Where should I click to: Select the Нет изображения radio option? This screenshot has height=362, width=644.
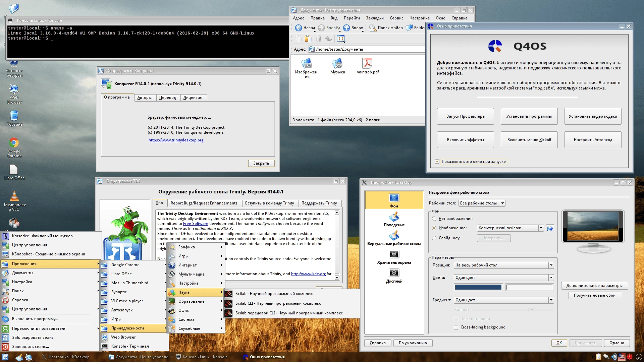[x=434, y=219]
